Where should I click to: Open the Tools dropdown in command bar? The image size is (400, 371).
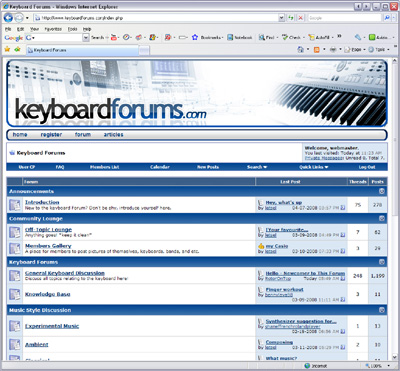click(379, 49)
